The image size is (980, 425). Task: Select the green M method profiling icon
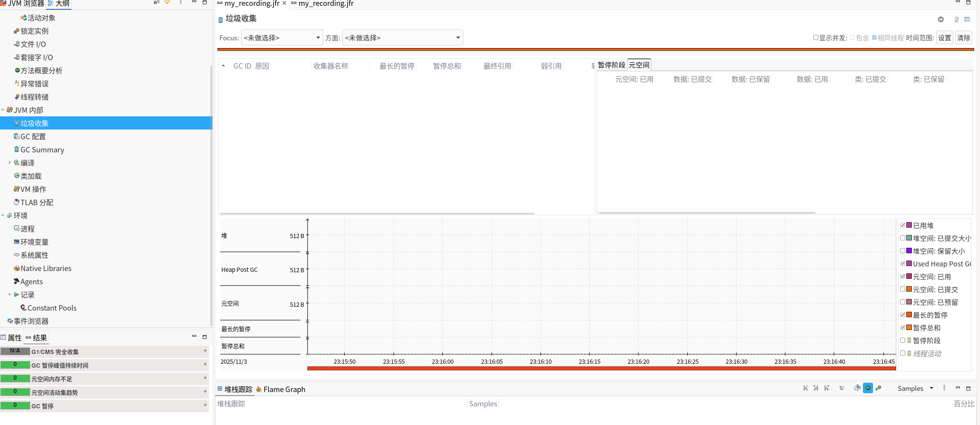(868, 388)
